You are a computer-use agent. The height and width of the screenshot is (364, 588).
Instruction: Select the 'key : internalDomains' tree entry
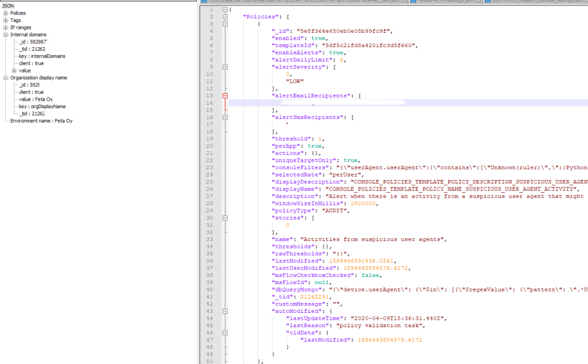(42, 56)
